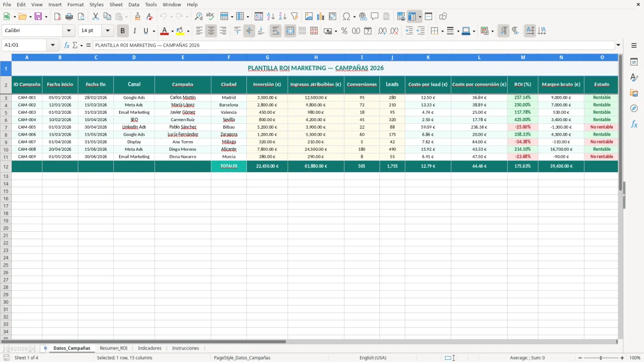Open the underline style dropdown arrow
This screenshot has height=362, width=644.
153,31
